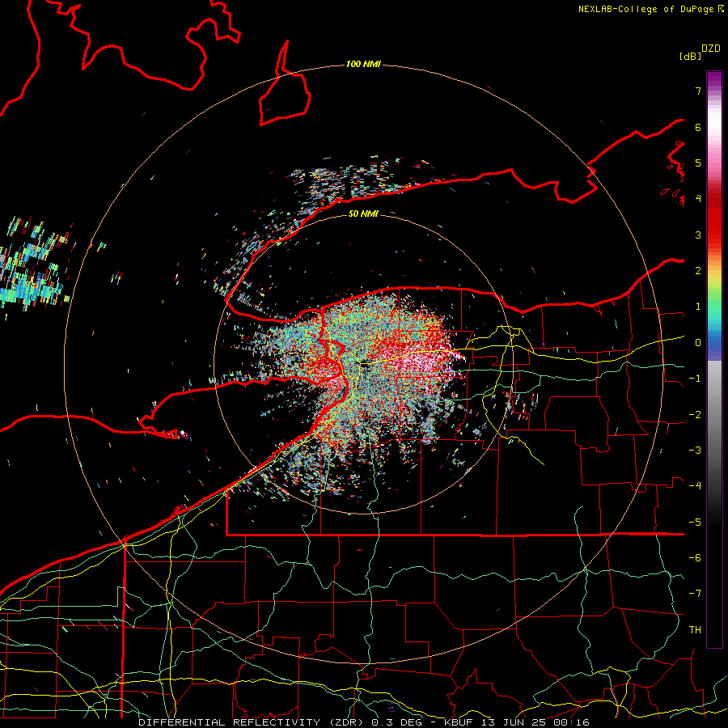Click the -2 dB scale value
The width and height of the screenshot is (728, 728).
[x=695, y=415]
